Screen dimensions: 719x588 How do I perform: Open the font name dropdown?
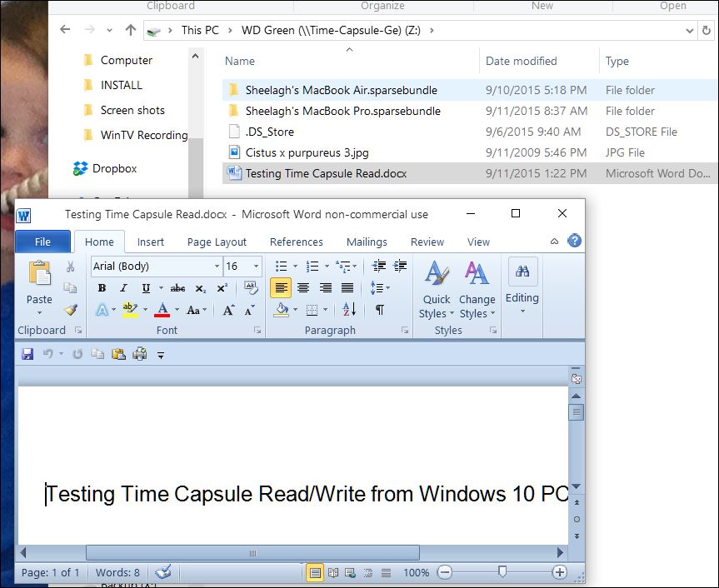[x=217, y=267]
